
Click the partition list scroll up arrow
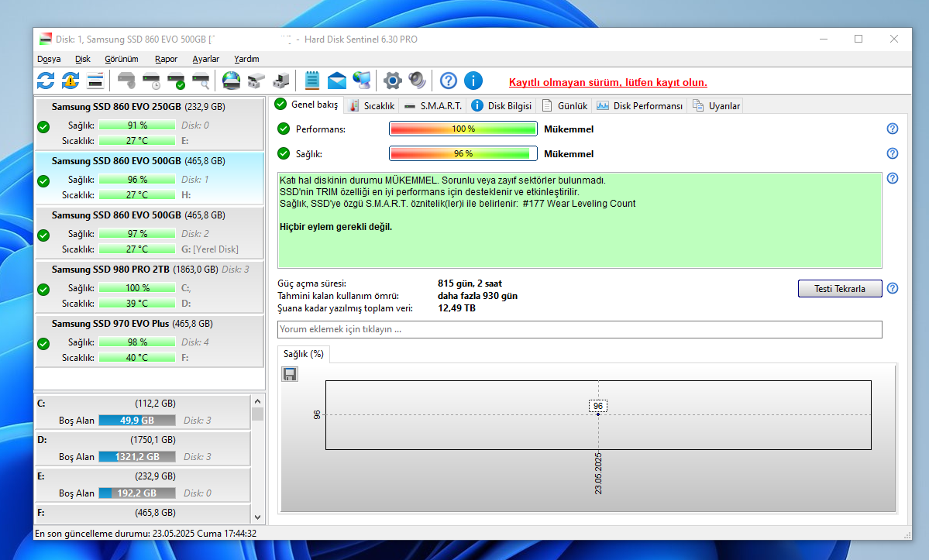258,401
